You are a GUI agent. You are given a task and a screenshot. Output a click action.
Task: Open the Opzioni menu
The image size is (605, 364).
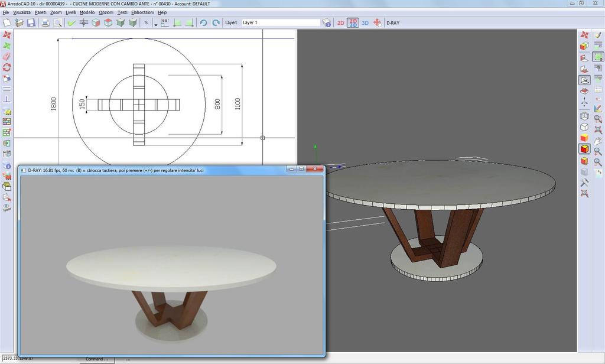pos(106,12)
